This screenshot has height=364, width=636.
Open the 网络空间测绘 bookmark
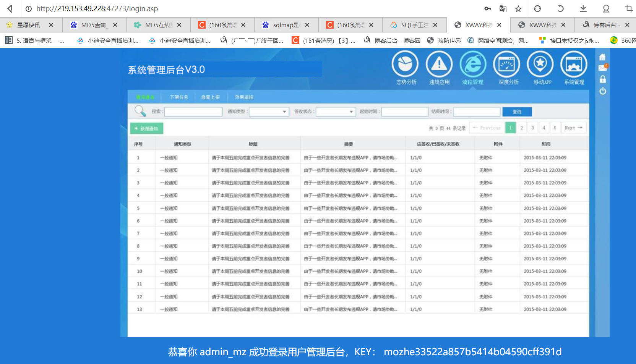click(498, 40)
